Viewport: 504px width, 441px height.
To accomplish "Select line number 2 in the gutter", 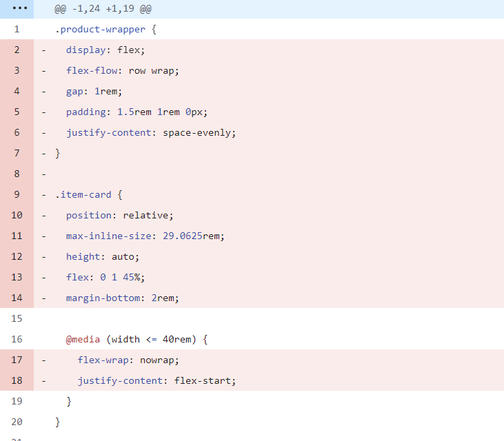I will pos(17,50).
